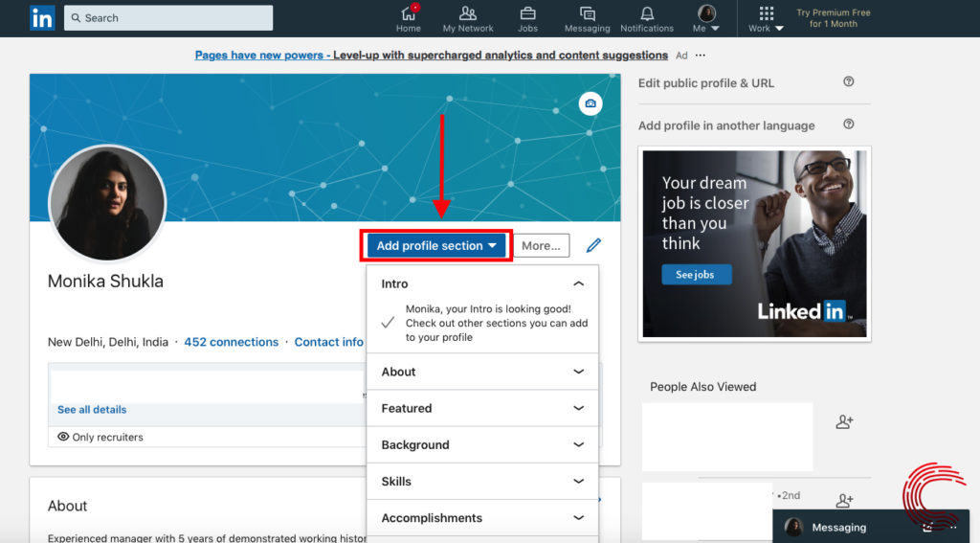
Task: Open the Pages have new powers ad link
Action: (432, 55)
